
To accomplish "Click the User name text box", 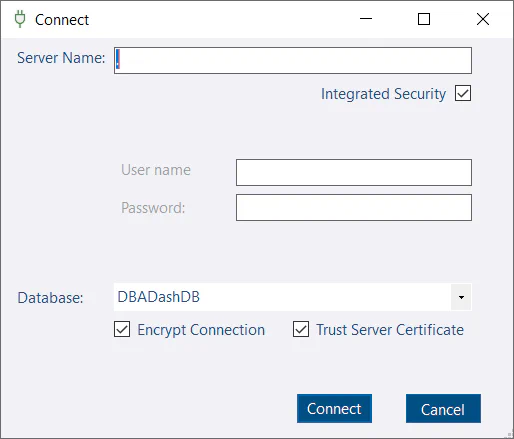I will [x=354, y=172].
